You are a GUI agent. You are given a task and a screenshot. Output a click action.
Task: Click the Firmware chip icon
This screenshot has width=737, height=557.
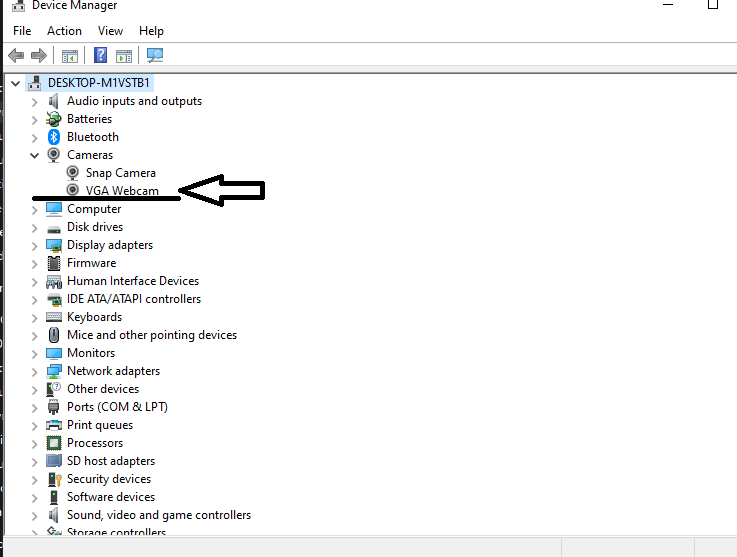point(54,263)
